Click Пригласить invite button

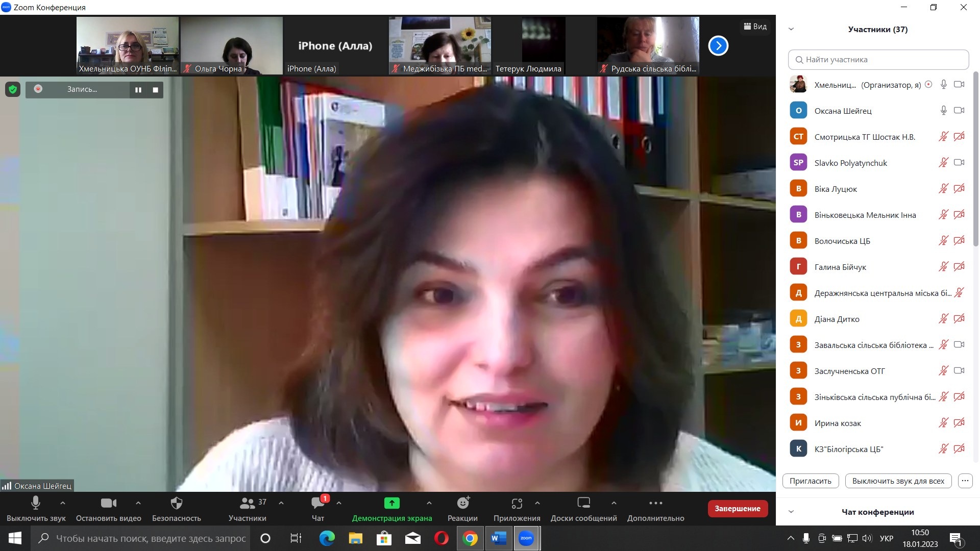tap(810, 481)
